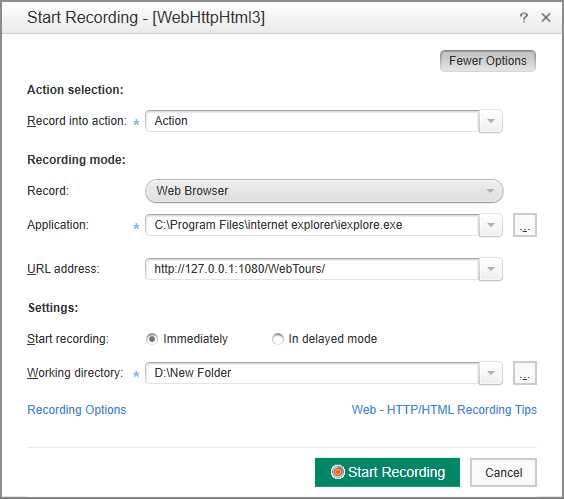This screenshot has width=564, height=499.
Task: Click the Fewer Options button
Action: point(487,61)
